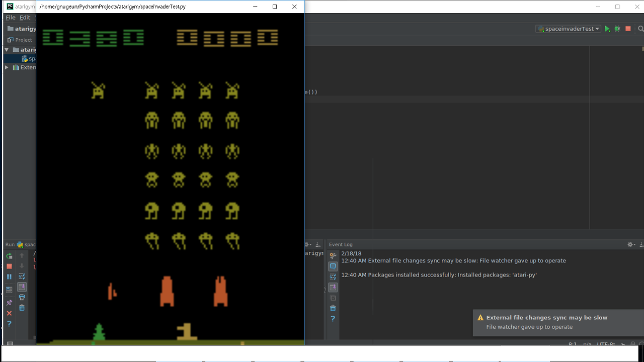Click the 'Packages installed successfully' log entry

point(439,275)
